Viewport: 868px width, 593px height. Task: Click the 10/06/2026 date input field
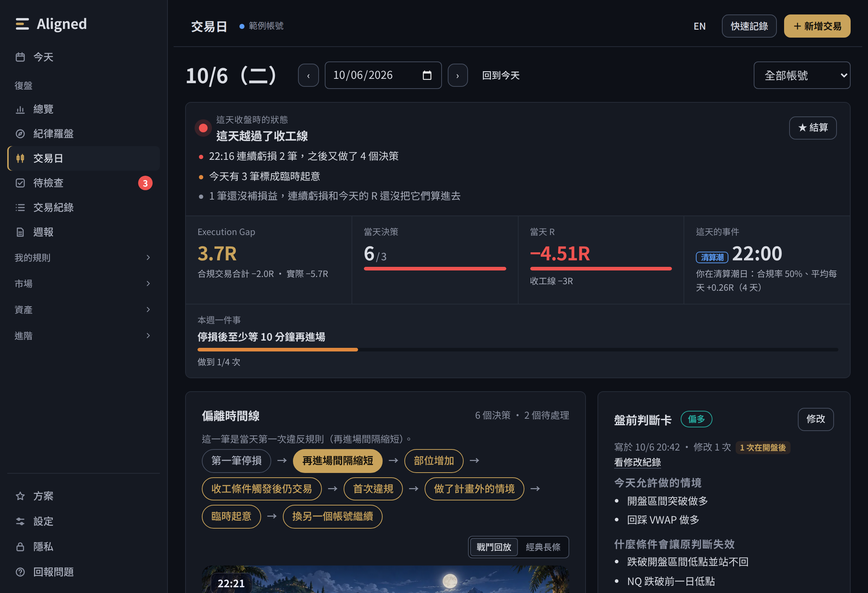pos(383,76)
